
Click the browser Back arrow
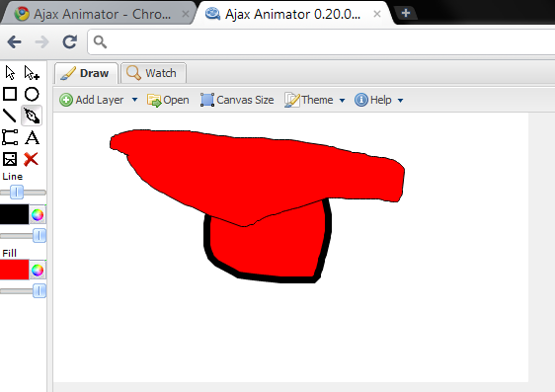(15, 42)
